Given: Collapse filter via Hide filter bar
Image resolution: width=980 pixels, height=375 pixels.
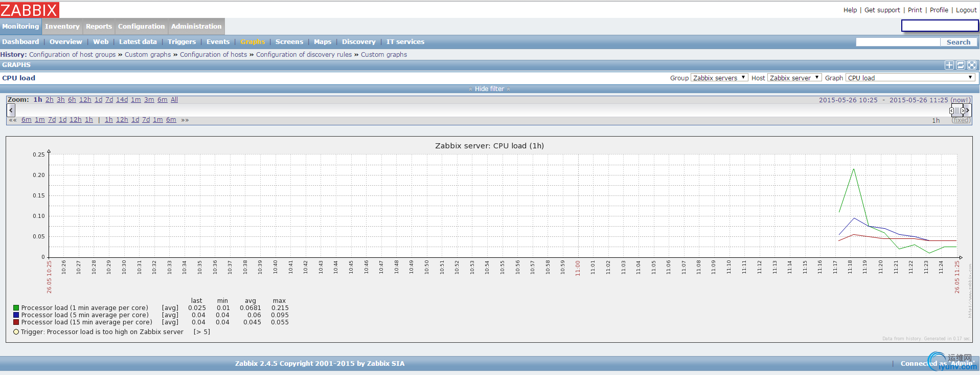Looking at the screenshot, I should pyautogui.click(x=489, y=89).
